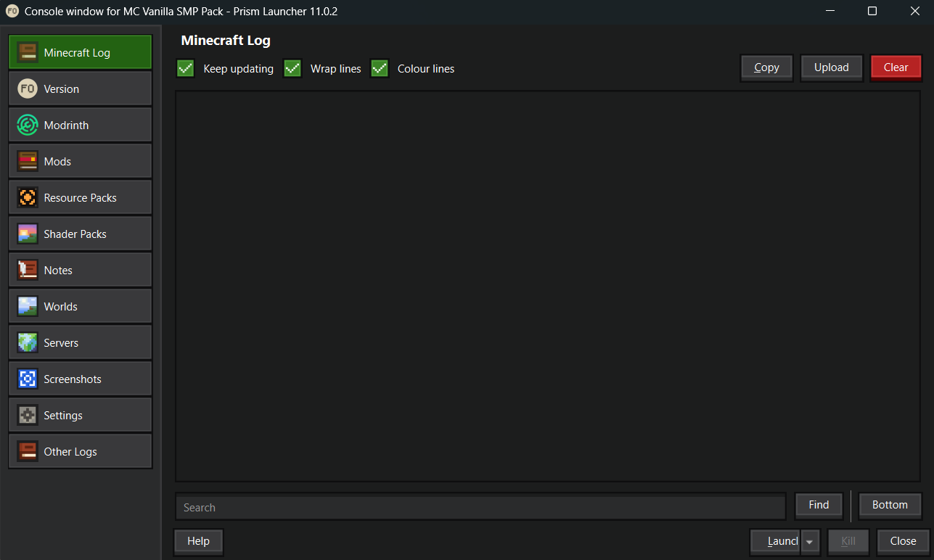The height and width of the screenshot is (560, 934).
Task: Switch to the Other Logs tab
Action: 80,451
